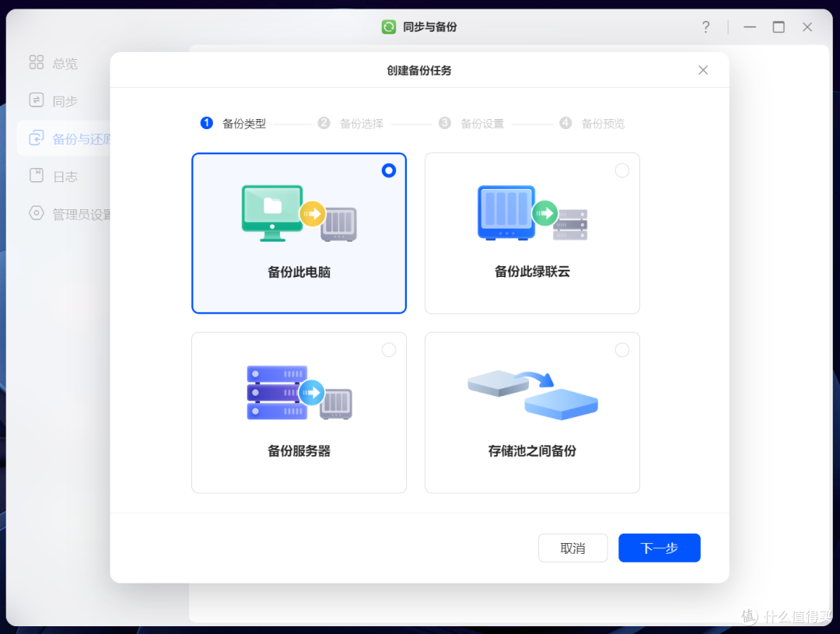Screen dimensions: 840x634
Task: Maximize the 同步与备份 window
Action: point(779,26)
